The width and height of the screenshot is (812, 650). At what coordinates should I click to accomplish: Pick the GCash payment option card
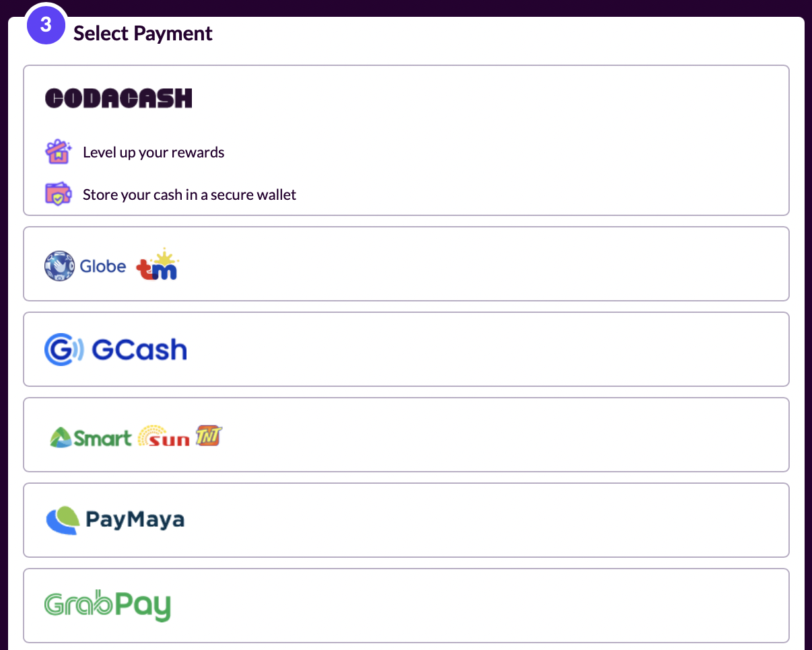click(x=406, y=349)
